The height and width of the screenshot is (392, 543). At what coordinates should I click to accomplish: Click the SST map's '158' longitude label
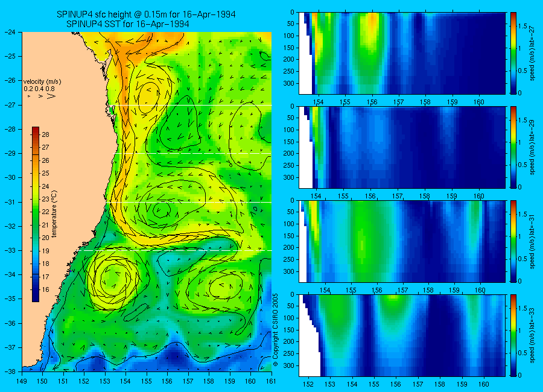tap(209, 381)
